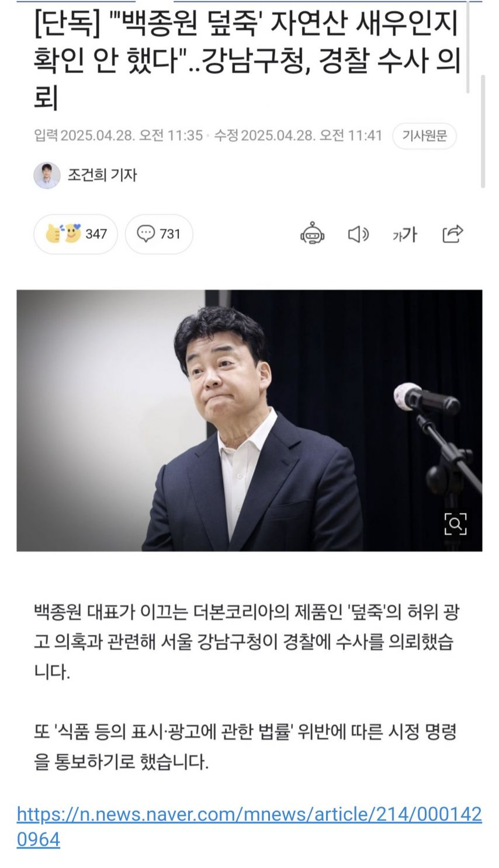The width and height of the screenshot is (499, 868).
Task: Tap the 수정 오전 11:41 timestamp
Action: pos(298,136)
